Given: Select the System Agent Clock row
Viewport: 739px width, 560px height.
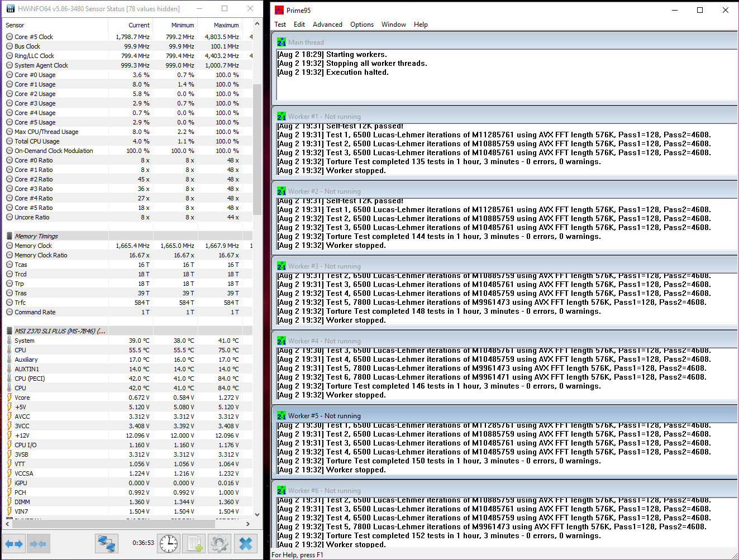Looking at the screenshot, I should click(x=128, y=65).
